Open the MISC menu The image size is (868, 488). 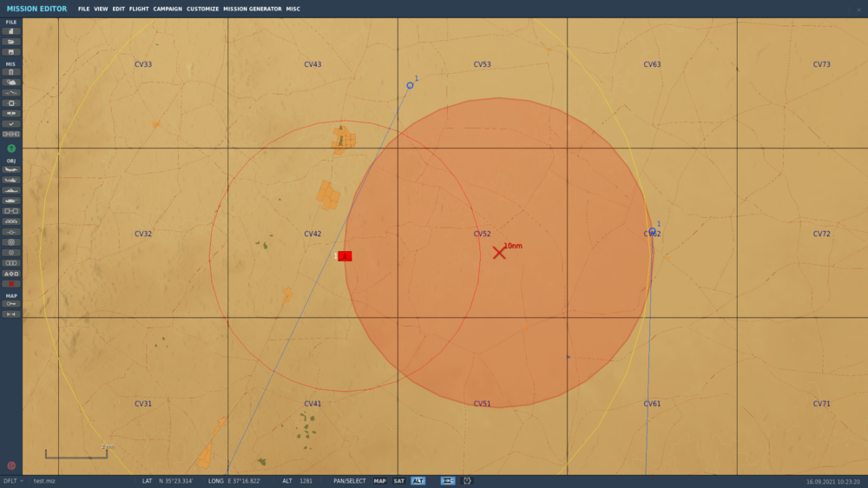293,9
